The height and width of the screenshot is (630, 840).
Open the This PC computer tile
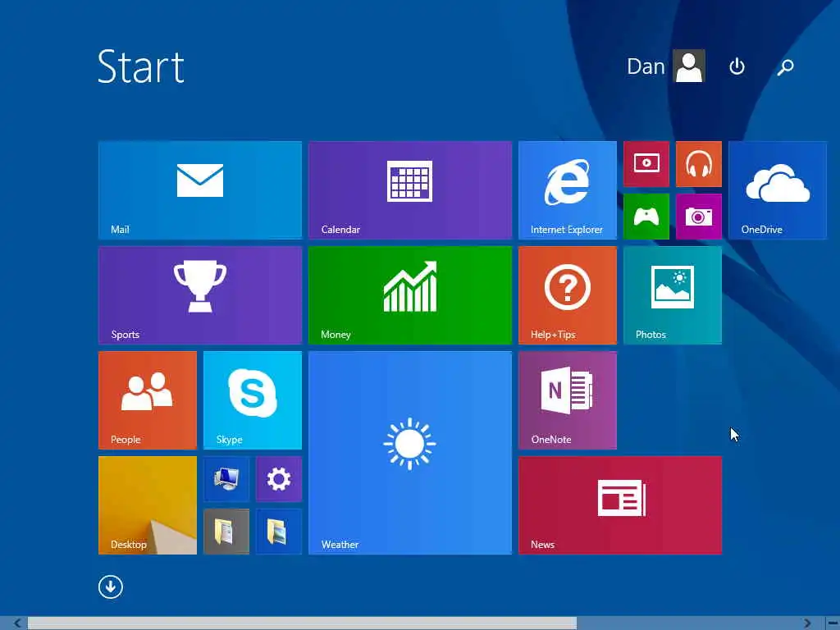[226, 479]
